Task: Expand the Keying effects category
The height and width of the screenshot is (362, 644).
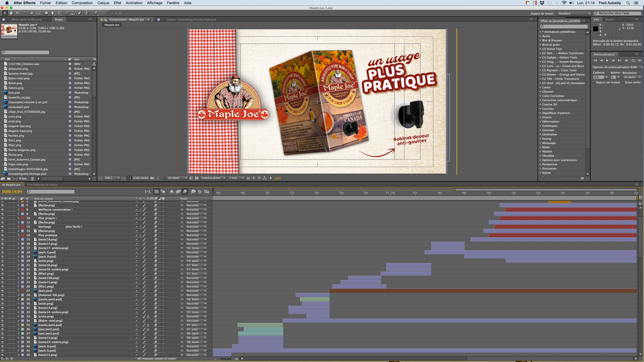Action: pyautogui.click(x=541, y=138)
